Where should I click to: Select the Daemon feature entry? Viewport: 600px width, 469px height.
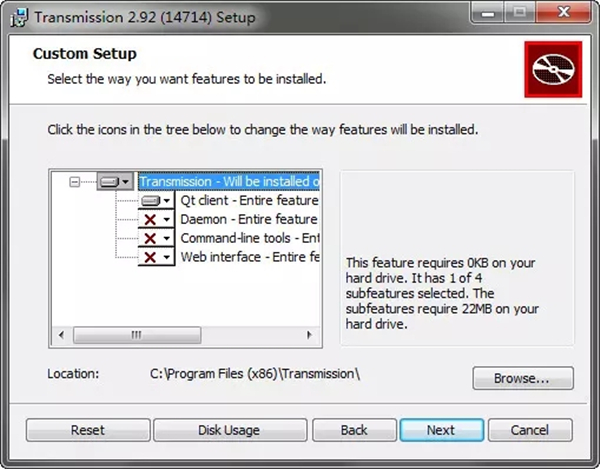(248, 220)
